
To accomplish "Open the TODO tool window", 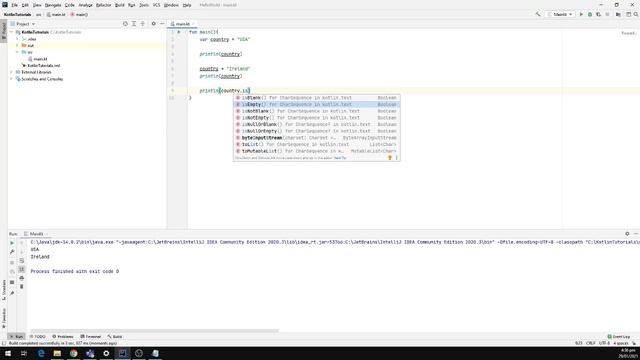I will [38, 337].
